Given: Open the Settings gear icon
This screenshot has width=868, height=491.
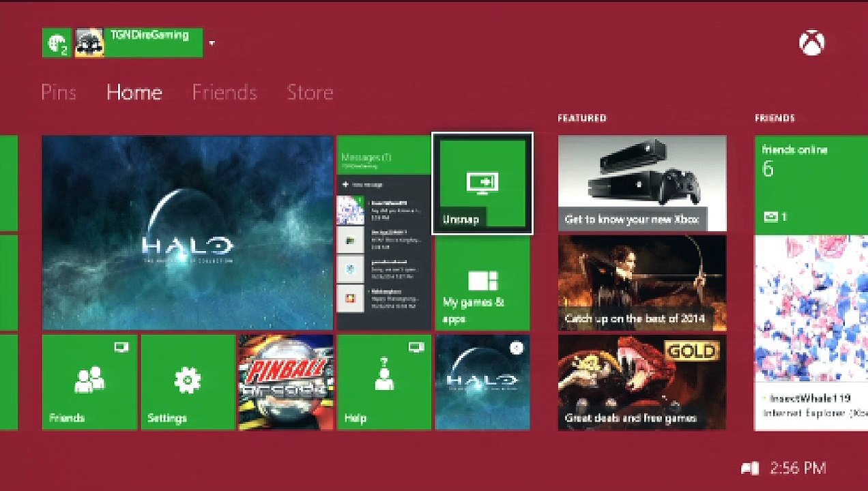Looking at the screenshot, I should pyautogui.click(x=188, y=380).
